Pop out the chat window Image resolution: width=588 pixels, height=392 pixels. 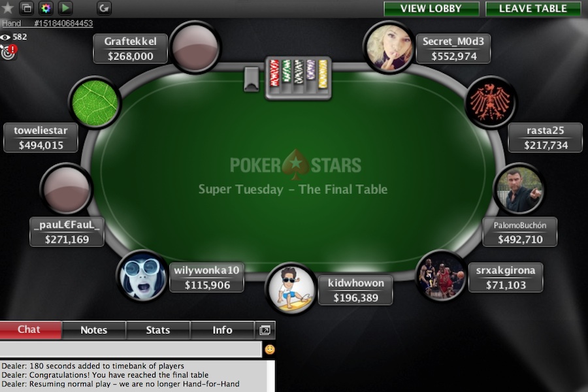point(265,330)
